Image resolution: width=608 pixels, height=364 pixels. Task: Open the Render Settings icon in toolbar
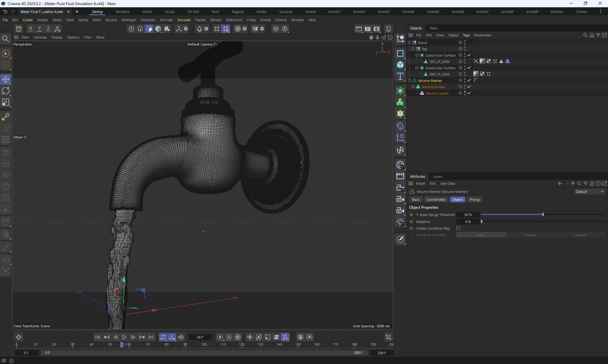pyautogui.click(x=377, y=29)
